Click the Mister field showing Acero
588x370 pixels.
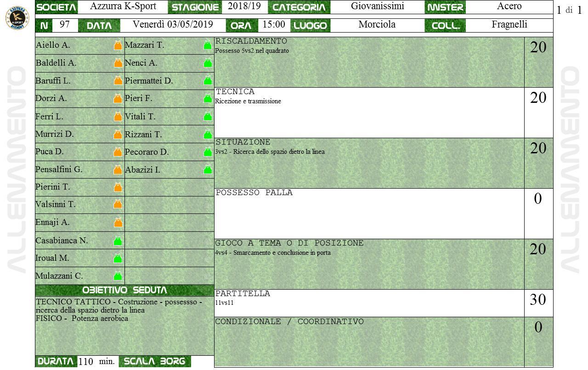tap(509, 6)
